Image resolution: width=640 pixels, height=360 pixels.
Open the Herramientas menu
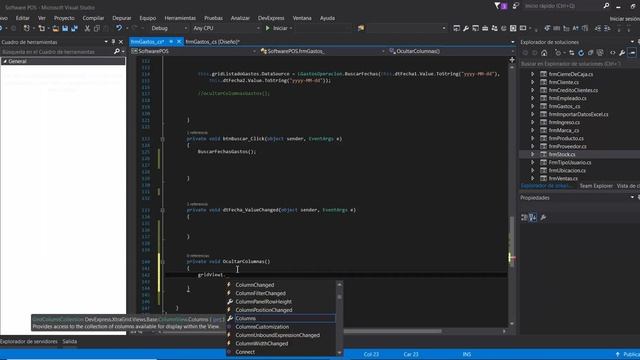180,18
